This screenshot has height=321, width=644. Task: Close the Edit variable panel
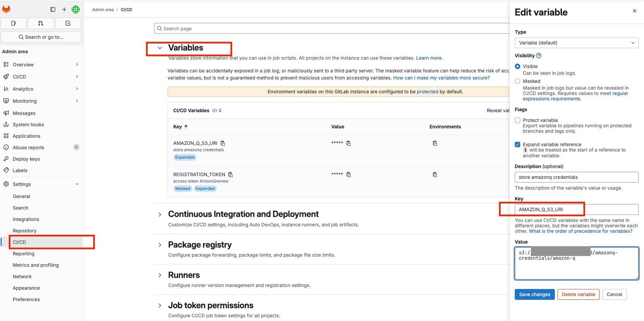click(634, 11)
